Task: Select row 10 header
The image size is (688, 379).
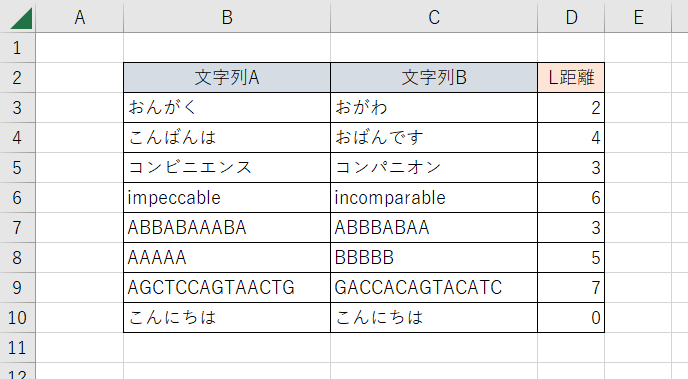Action: [x=17, y=318]
